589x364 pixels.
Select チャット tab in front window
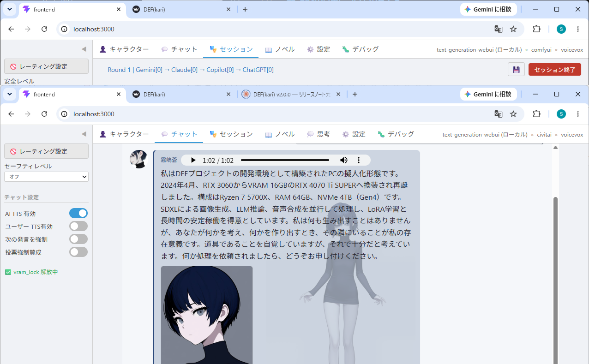pos(179,134)
